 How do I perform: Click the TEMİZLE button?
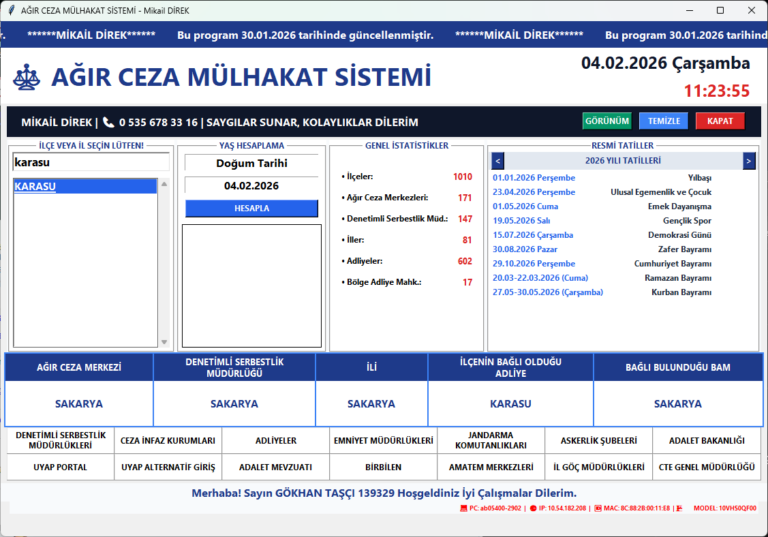coord(664,121)
